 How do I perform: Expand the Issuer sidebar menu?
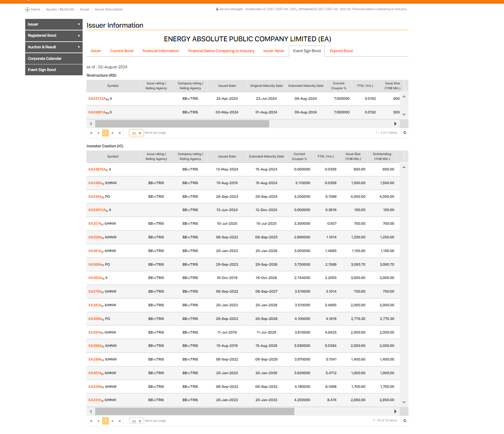[x=54, y=24]
